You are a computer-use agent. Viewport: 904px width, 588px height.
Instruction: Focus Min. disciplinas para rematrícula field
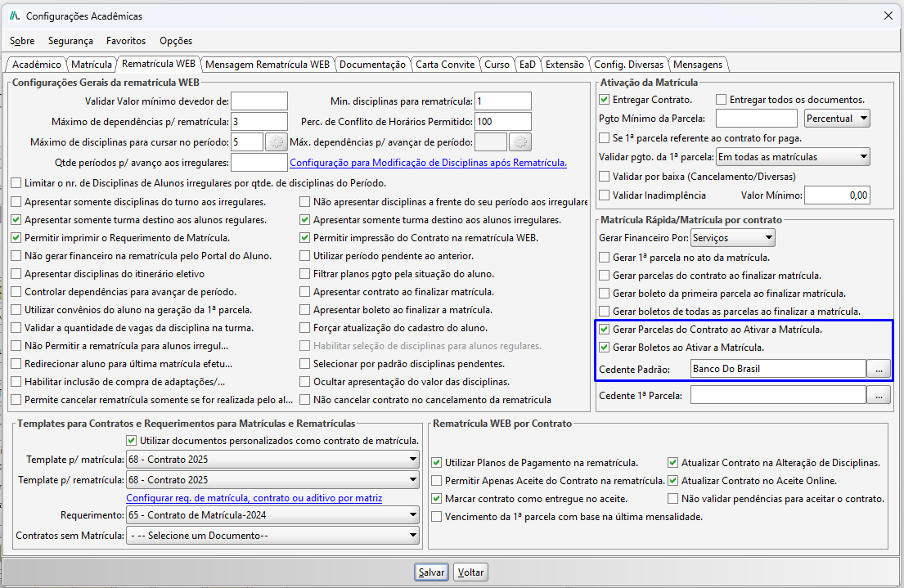pyautogui.click(x=503, y=101)
